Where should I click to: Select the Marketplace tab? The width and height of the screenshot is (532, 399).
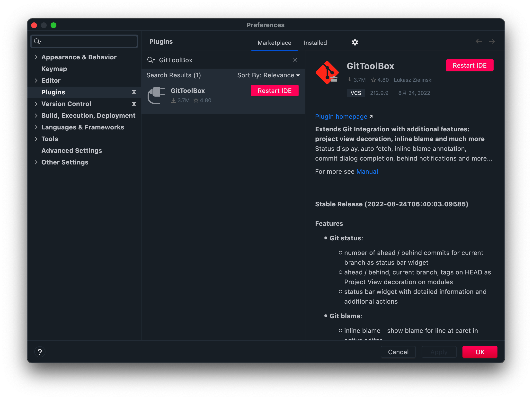274,43
